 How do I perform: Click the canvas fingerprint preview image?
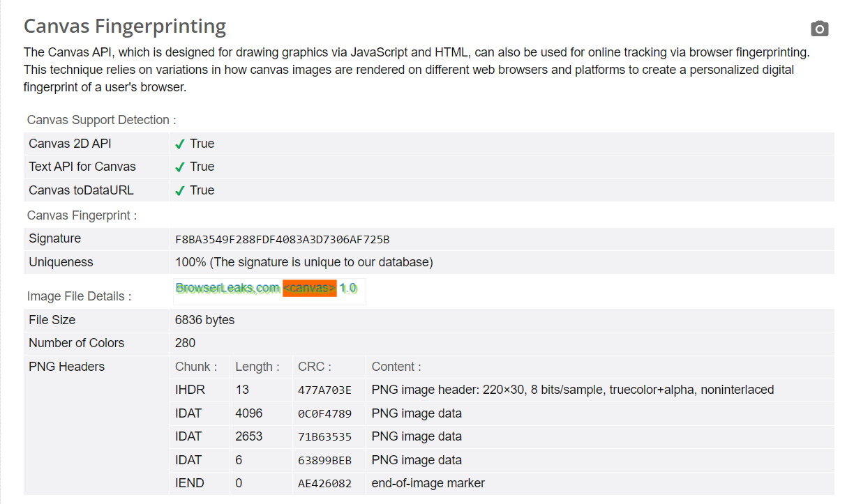[269, 291]
